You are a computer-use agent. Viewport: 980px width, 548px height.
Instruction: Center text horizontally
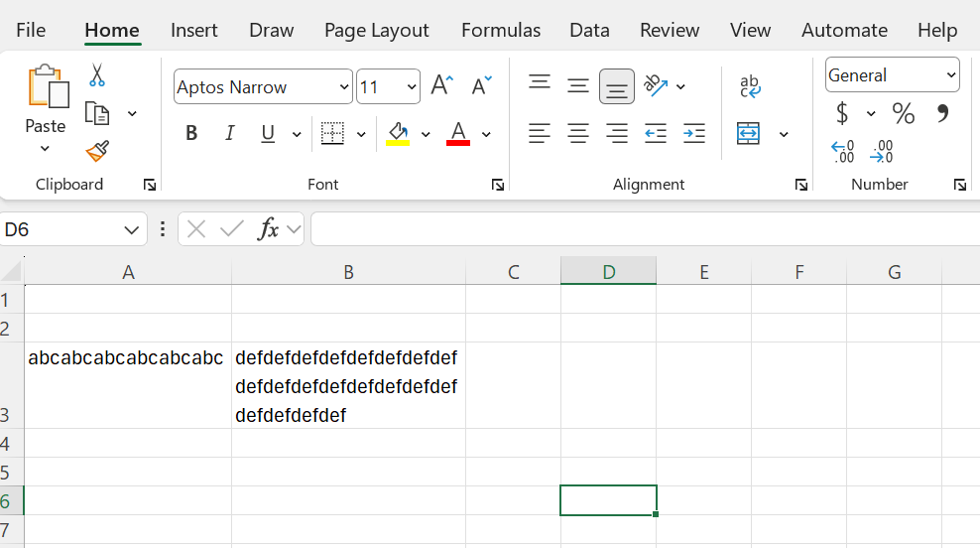click(578, 133)
